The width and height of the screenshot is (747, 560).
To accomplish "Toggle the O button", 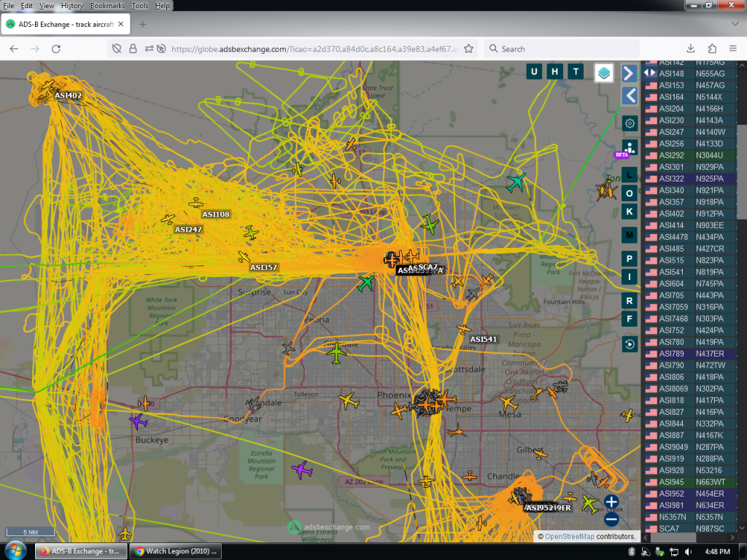I will pyautogui.click(x=630, y=193).
